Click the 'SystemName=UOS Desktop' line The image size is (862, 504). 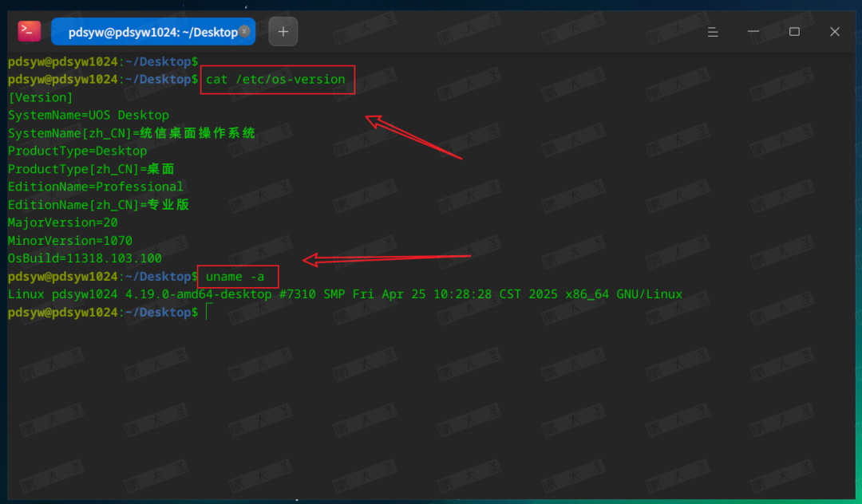pyautogui.click(x=89, y=116)
